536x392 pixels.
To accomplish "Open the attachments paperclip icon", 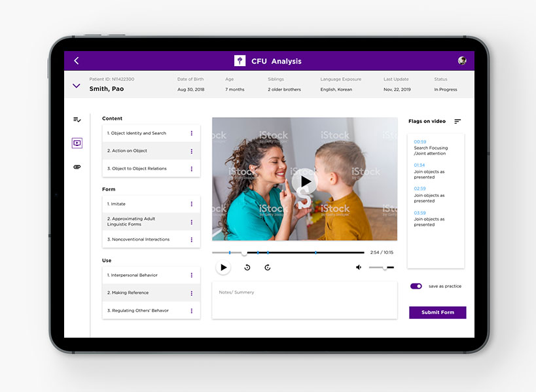I will pos(77,167).
